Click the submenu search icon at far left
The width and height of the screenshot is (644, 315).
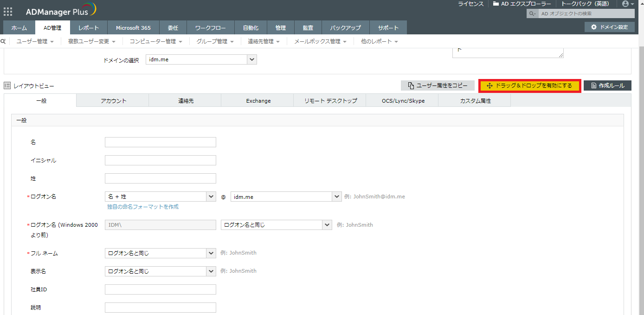(3, 41)
